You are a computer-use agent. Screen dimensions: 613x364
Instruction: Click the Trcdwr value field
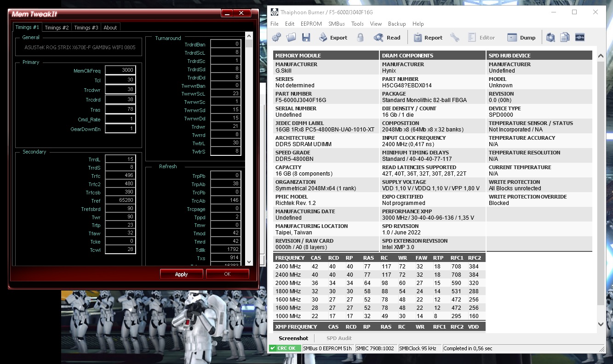(120, 90)
